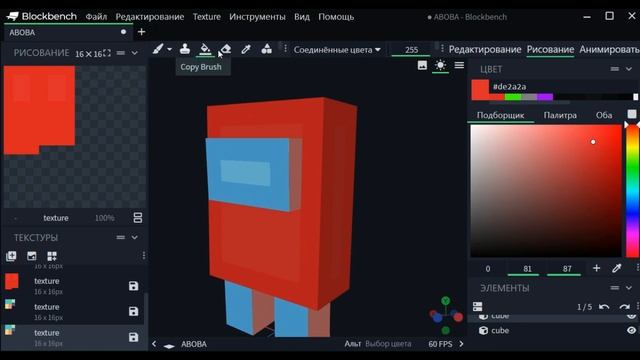Open the viewport hamburger menu
This screenshot has width=640, height=360.
pyautogui.click(x=459, y=65)
